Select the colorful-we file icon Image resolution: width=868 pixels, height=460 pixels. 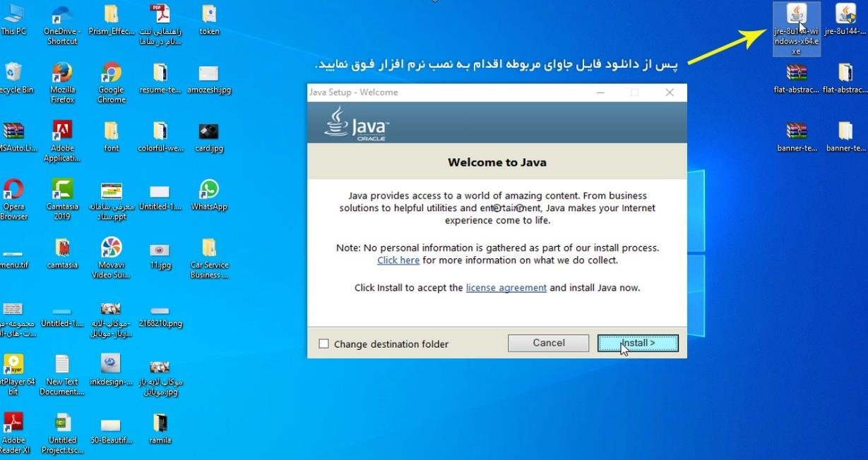point(160,136)
